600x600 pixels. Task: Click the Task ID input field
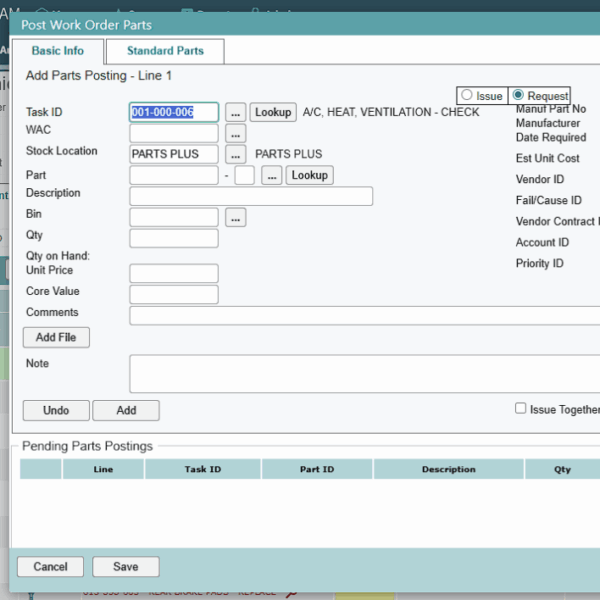[174, 112]
